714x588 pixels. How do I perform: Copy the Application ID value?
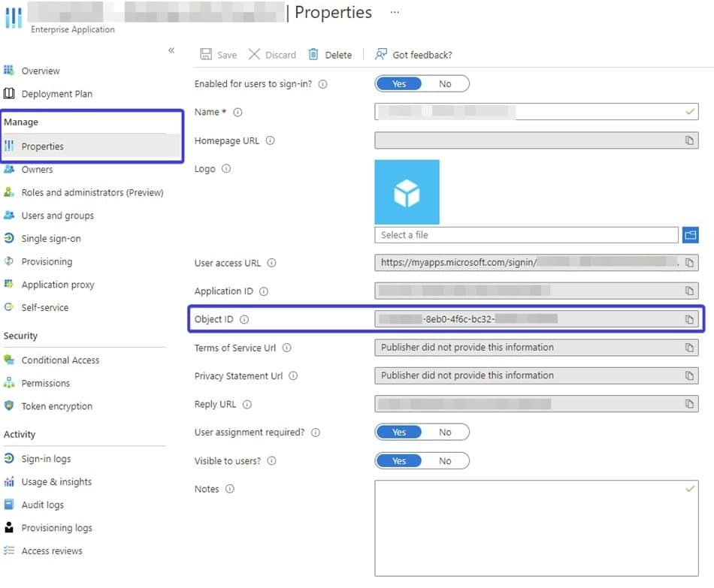pos(689,291)
